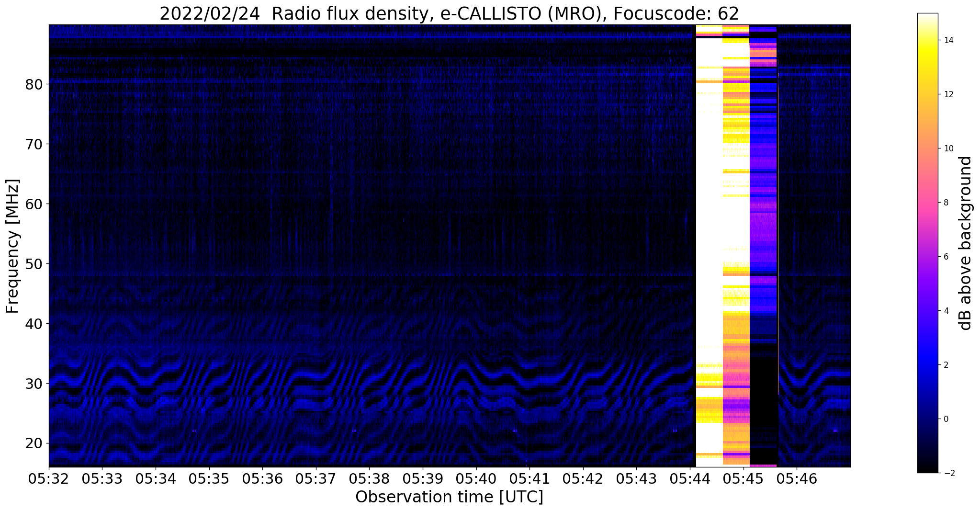Click the 05:34 time tick label

156,478
